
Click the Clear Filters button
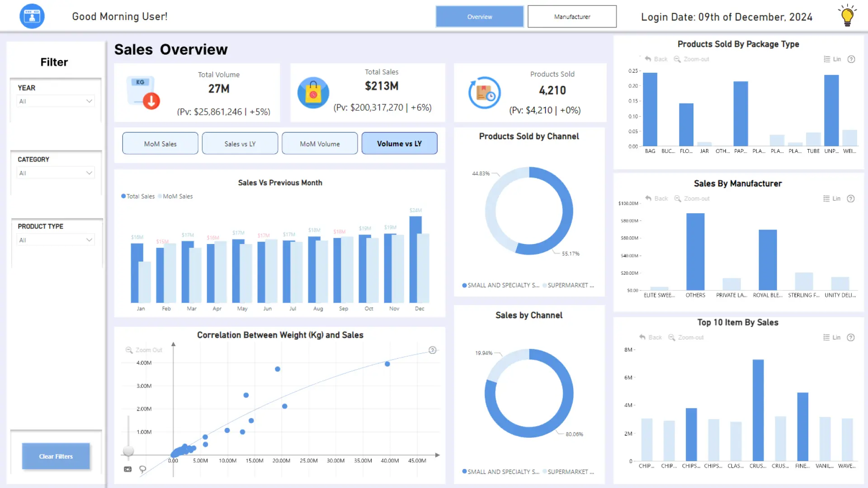pyautogui.click(x=56, y=456)
